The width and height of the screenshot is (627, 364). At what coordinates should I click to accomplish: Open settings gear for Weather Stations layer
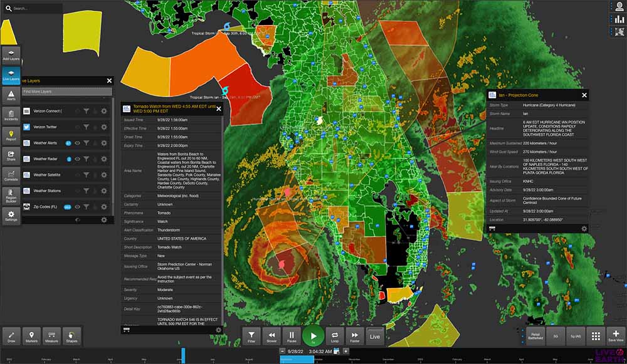tap(104, 191)
